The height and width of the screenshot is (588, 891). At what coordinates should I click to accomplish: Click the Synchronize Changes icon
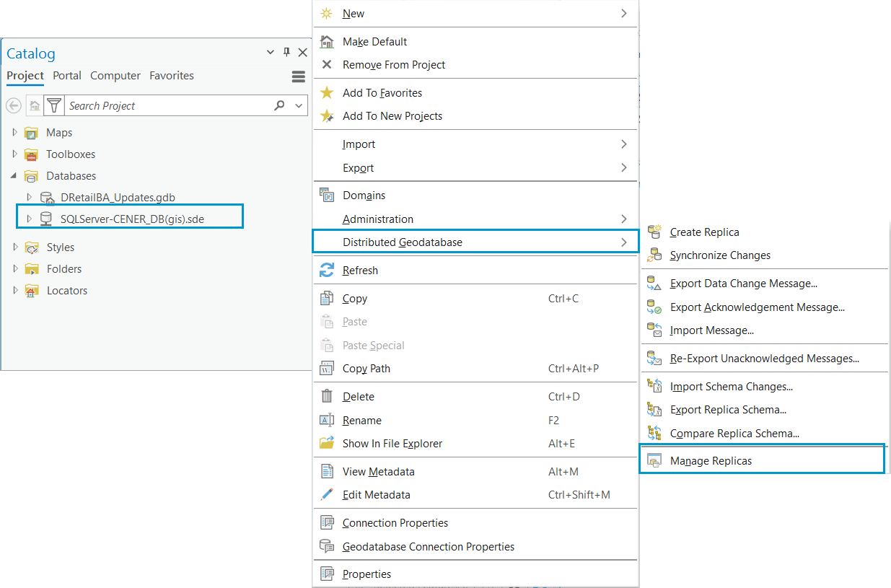pyautogui.click(x=654, y=255)
